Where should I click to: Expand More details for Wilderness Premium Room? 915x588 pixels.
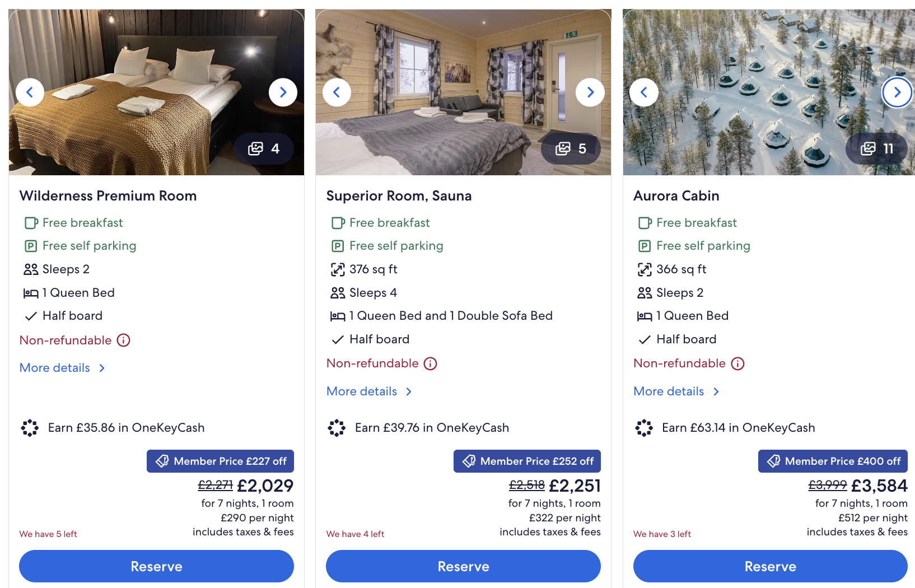(55, 367)
